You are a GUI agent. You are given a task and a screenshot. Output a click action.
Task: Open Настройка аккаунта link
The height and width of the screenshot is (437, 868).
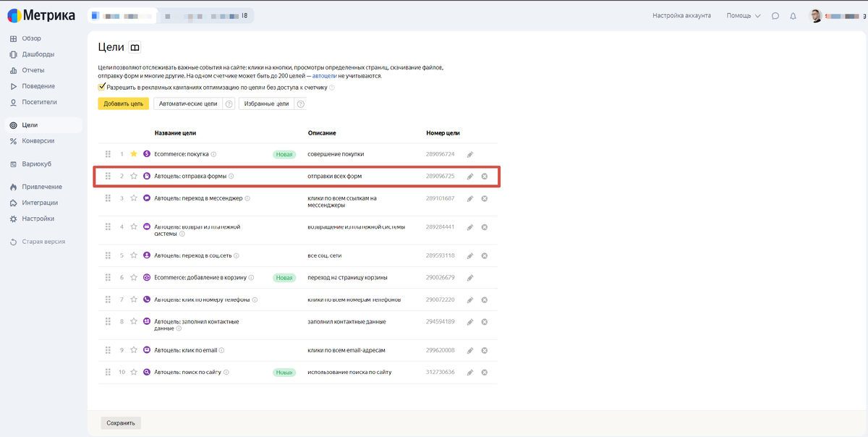coord(681,16)
